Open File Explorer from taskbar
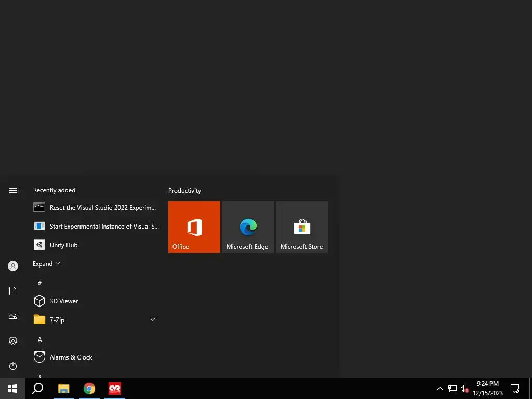Viewport: 532px width, 399px height. click(64, 389)
